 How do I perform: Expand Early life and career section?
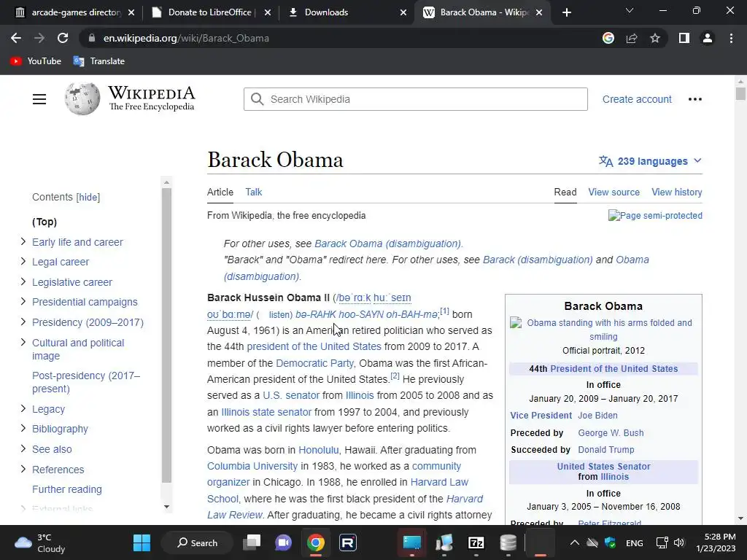23,242
